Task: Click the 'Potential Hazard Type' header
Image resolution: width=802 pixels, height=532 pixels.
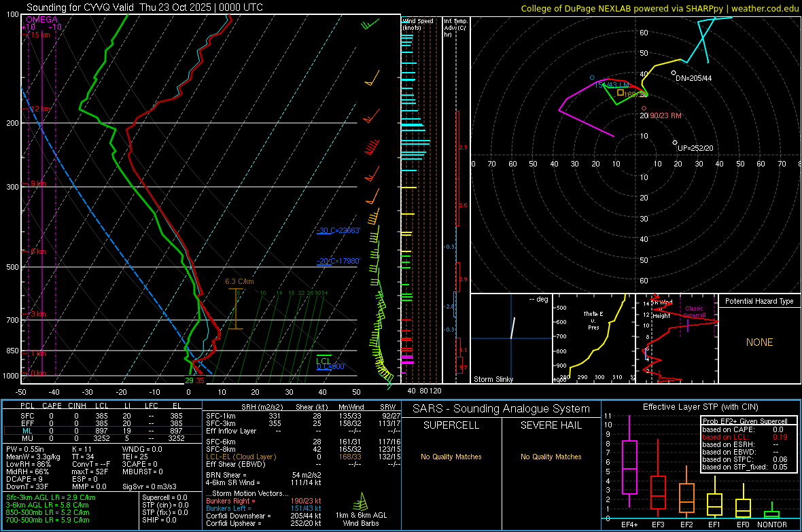Action: pos(759,301)
